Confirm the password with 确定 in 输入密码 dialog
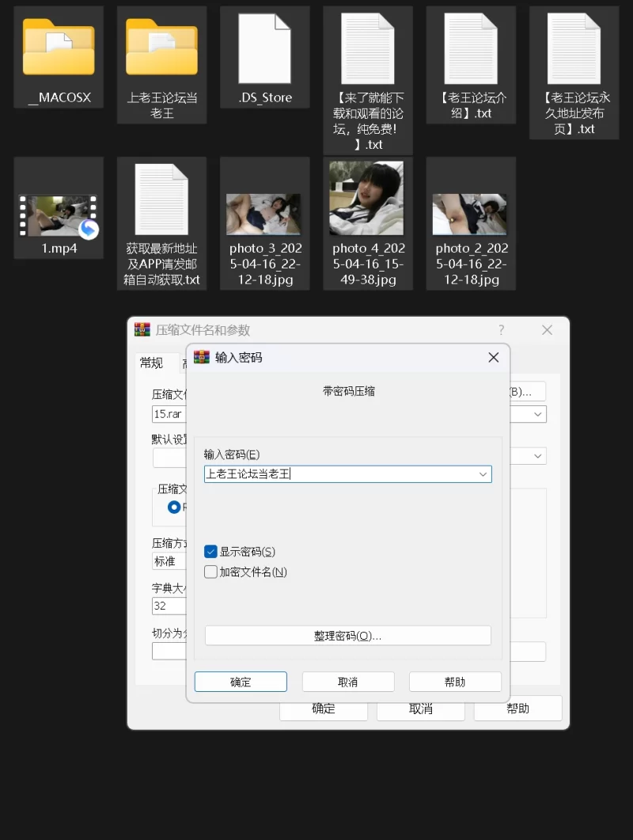This screenshot has width=633, height=840. tap(241, 682)
